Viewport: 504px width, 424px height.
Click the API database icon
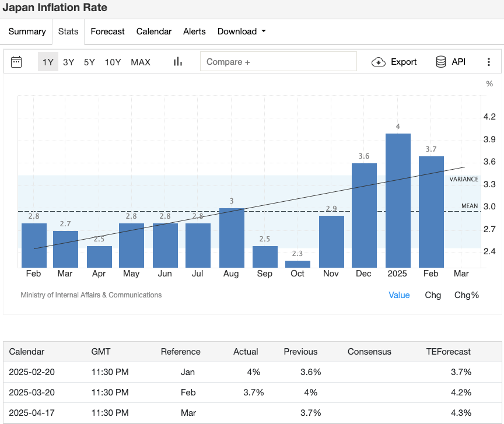(441, 62)
